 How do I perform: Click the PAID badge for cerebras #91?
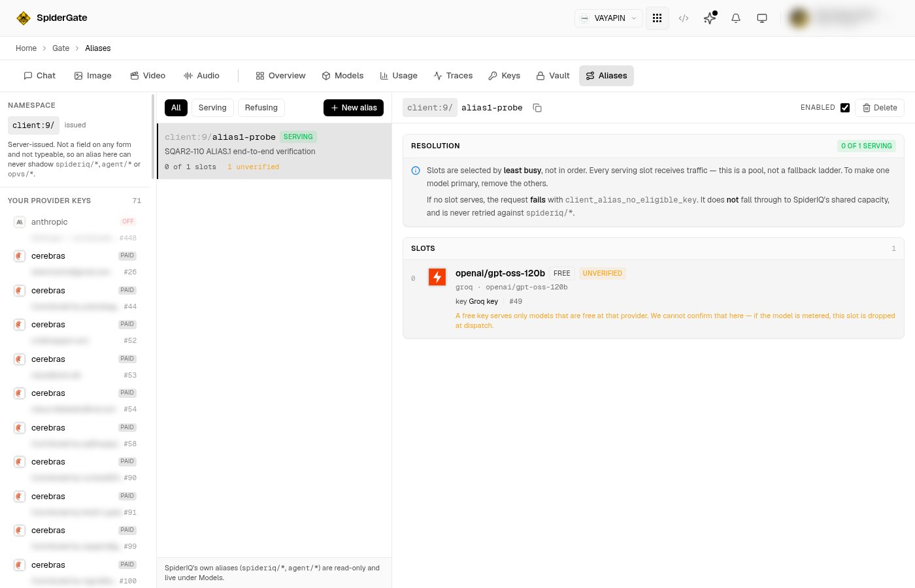127,496
